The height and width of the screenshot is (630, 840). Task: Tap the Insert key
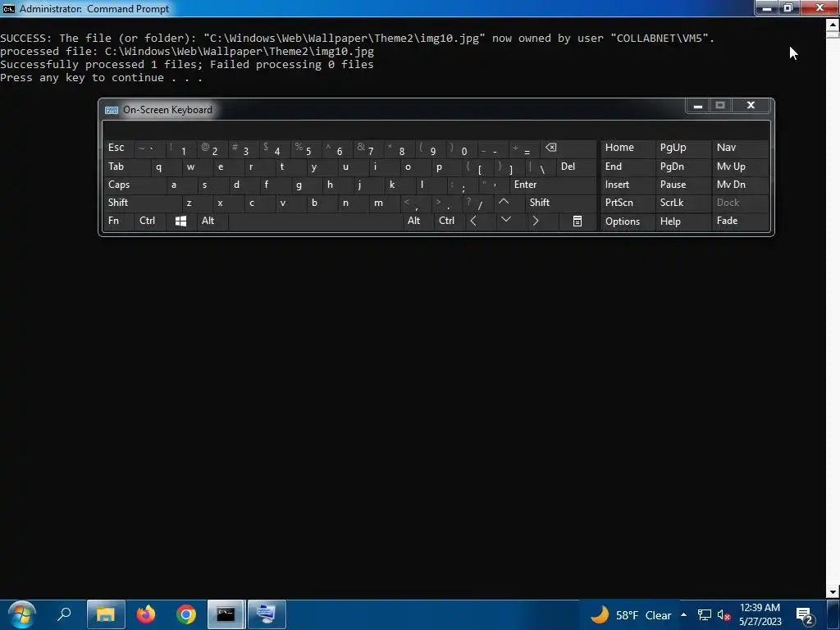(x=628, y=185)
